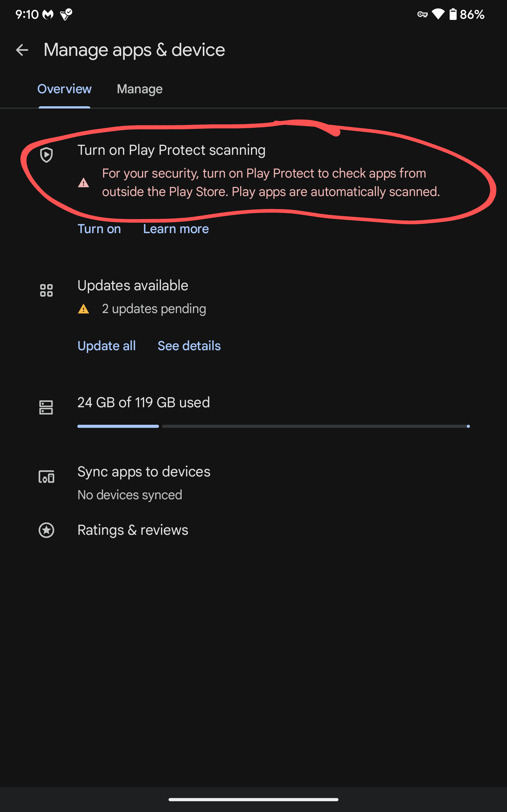The width and height of the screenshot is (507, 812).
Task: Tap the Sync apps devices icon
Action: pyautogui.click(x=46, y=477)
